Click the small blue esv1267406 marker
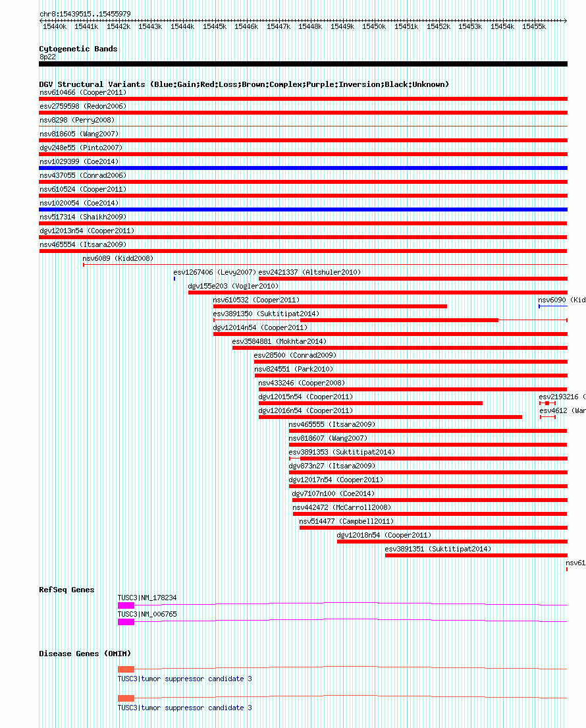The width and height of the screenshot is (586, 728). point(174,279)
